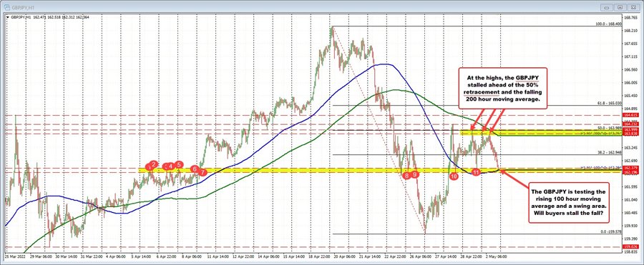Click the 162.690 value on price axis
This screenshot has width=644, height=265.
coord(632,161)
